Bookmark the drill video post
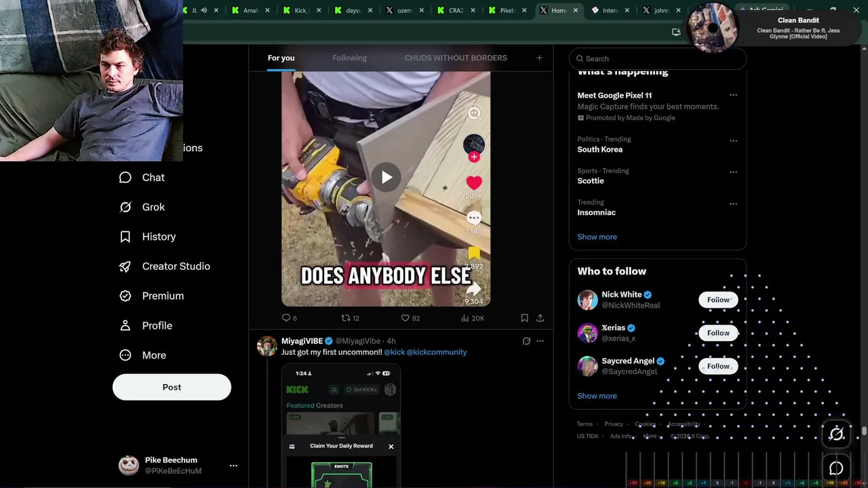The image size is (868, 488). tap(524, 318)
